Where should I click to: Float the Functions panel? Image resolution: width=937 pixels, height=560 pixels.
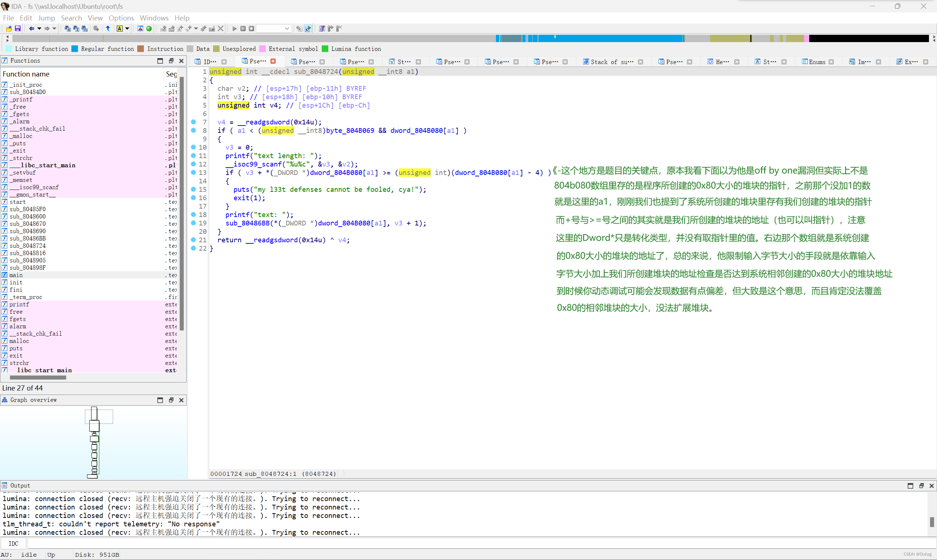click(x=171, y=61)
